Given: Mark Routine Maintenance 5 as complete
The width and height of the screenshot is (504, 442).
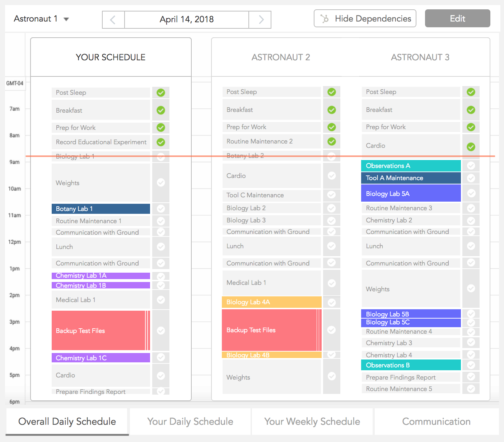Looking at the screenshot, I should pyautogui.click(x=471, y=389).
